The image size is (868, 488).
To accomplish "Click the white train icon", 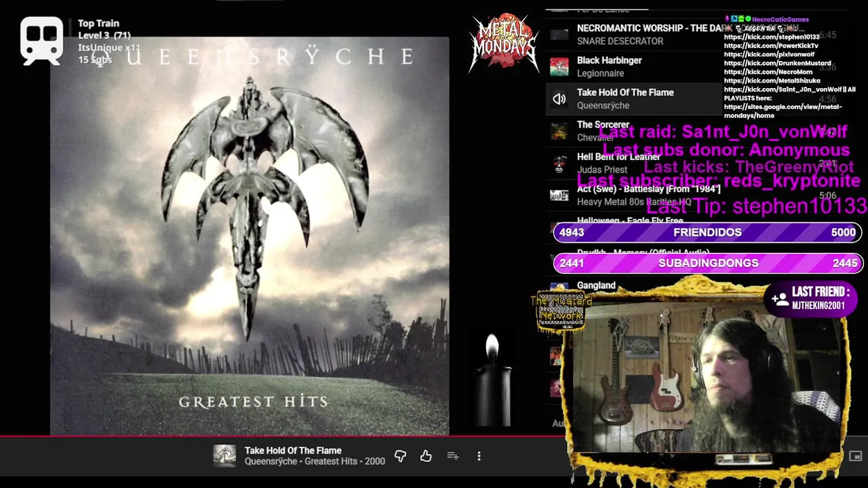I will (41, 41).
